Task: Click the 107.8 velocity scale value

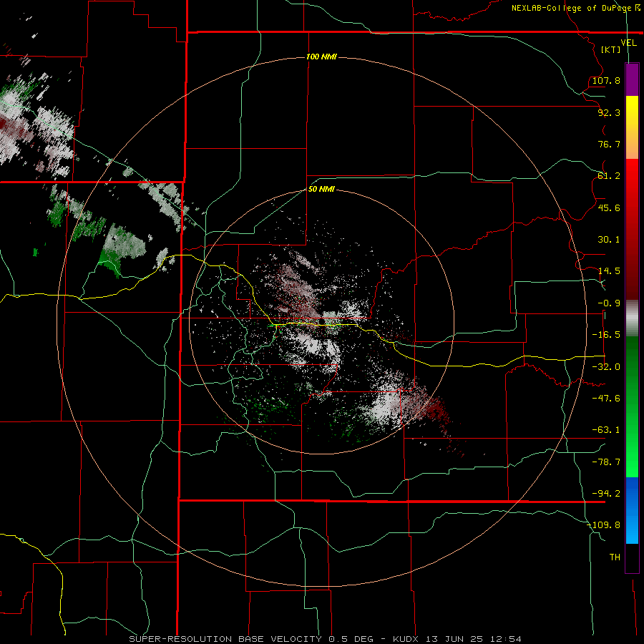Action: 606,80
